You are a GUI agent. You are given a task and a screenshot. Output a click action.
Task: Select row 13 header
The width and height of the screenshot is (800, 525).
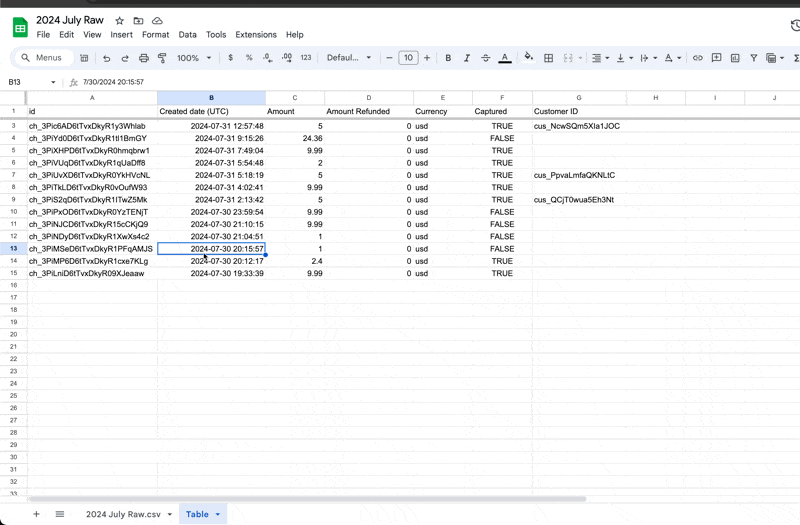13,248
